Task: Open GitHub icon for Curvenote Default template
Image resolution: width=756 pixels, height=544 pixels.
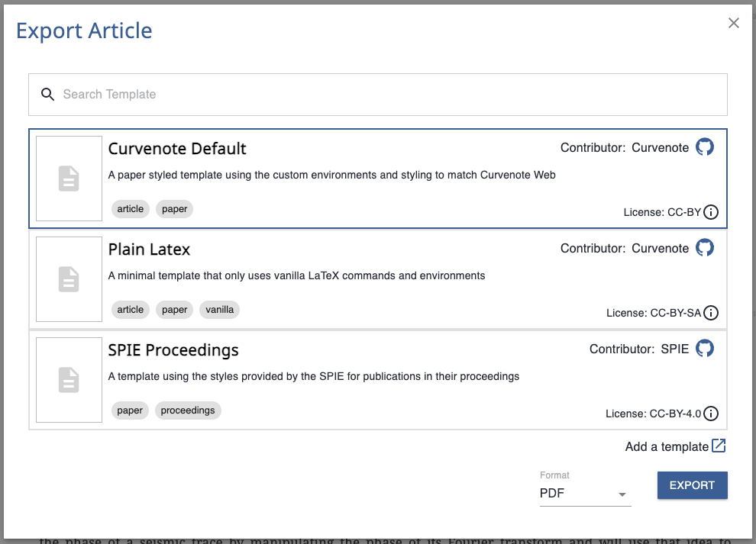Action: click(704, 147)
